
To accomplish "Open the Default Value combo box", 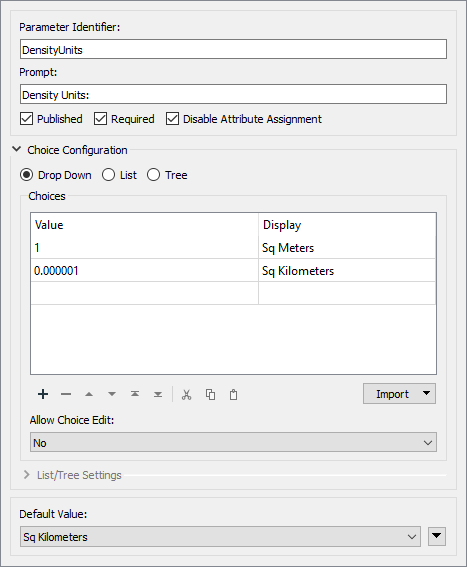I will tap(220, 537).
